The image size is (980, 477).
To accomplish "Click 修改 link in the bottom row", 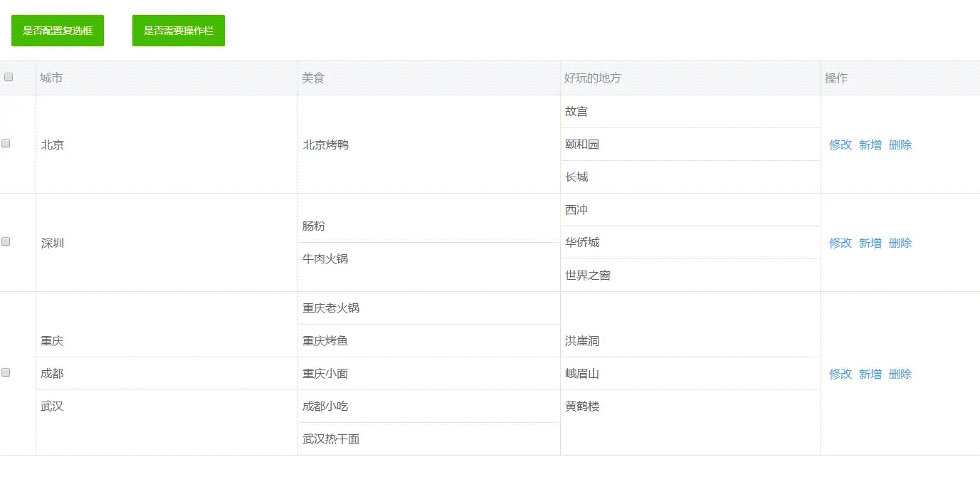I will [841, 374].
